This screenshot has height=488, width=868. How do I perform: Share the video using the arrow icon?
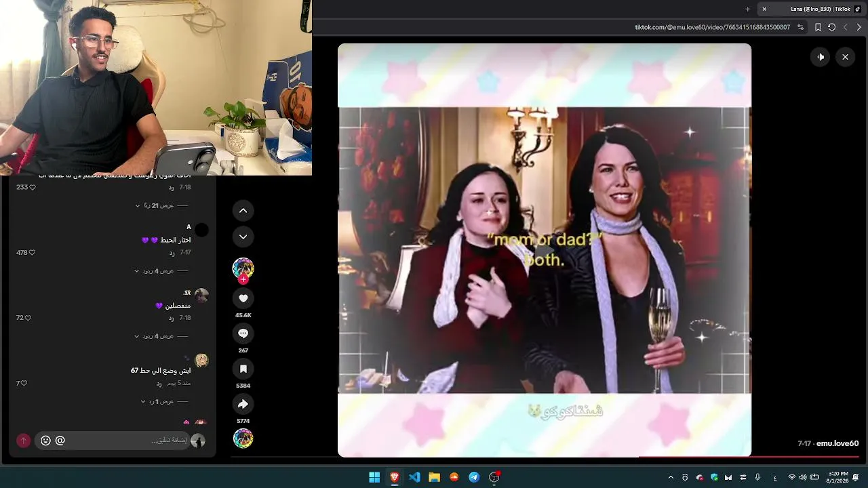243,404
